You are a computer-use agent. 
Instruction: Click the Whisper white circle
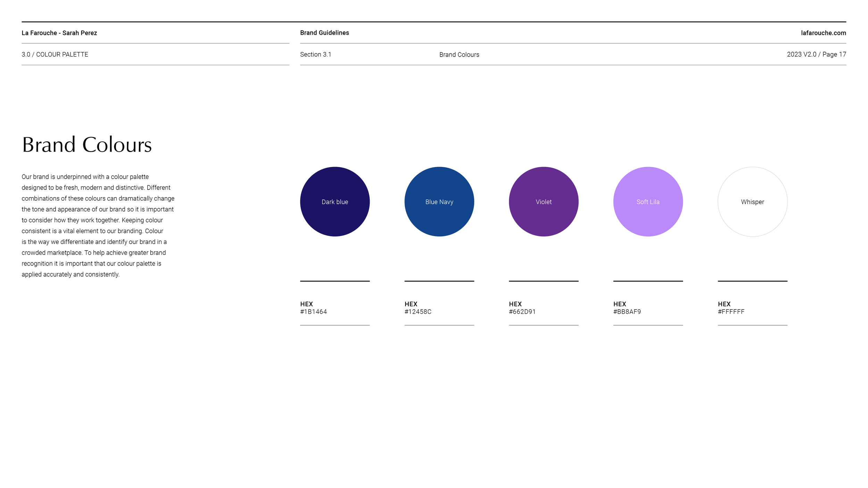(x=752, y=202)
